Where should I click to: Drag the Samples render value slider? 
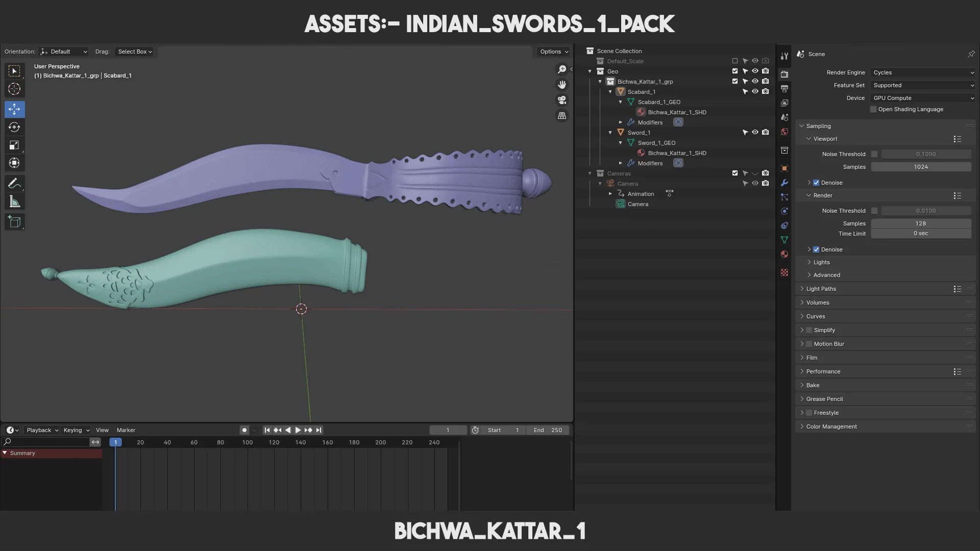click(x=921, y=222)
